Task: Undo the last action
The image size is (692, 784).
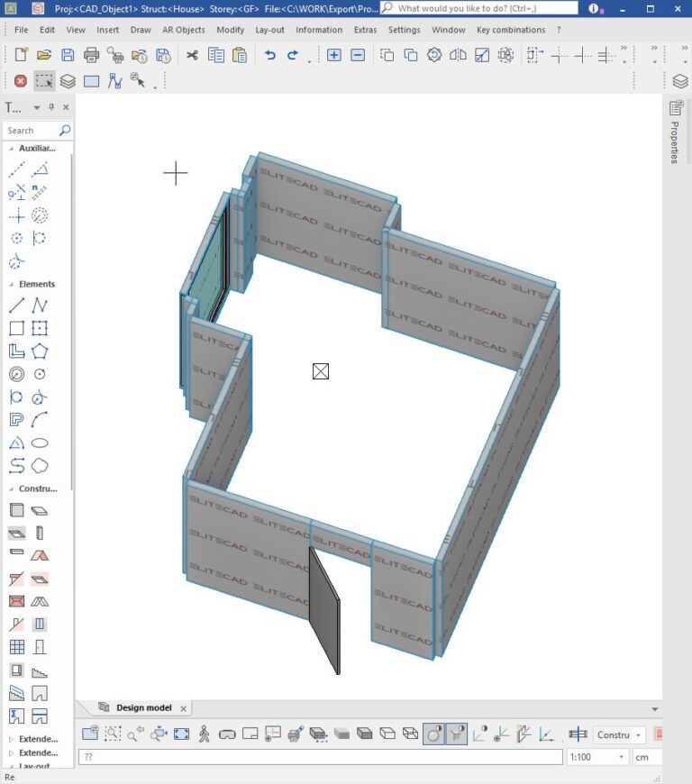Action: click(270, 54)
